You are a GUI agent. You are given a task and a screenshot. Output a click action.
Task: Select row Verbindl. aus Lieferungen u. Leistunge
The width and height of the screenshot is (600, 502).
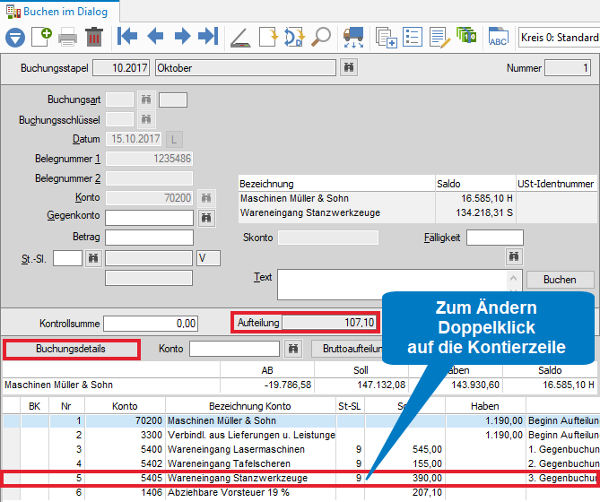(300, 435)
